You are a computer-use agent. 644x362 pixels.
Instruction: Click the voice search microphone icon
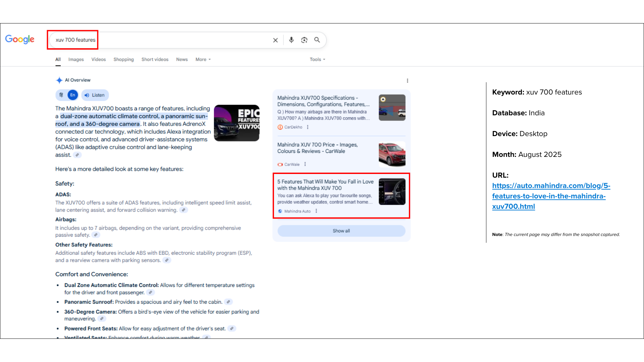coord(291,40)
